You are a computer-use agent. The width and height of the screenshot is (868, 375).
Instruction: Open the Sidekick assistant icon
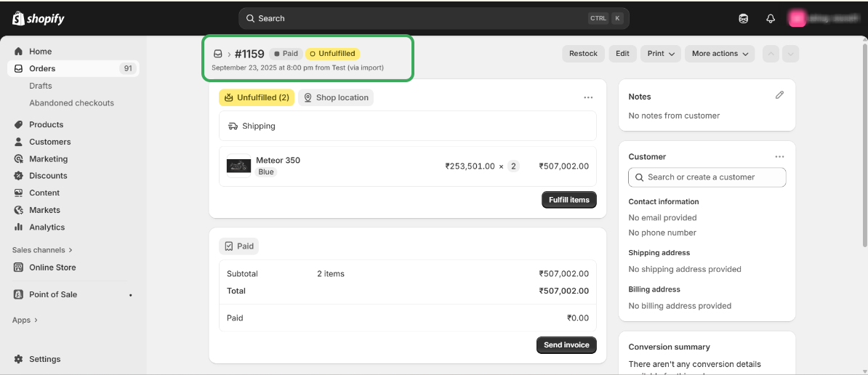coord(744,19)
